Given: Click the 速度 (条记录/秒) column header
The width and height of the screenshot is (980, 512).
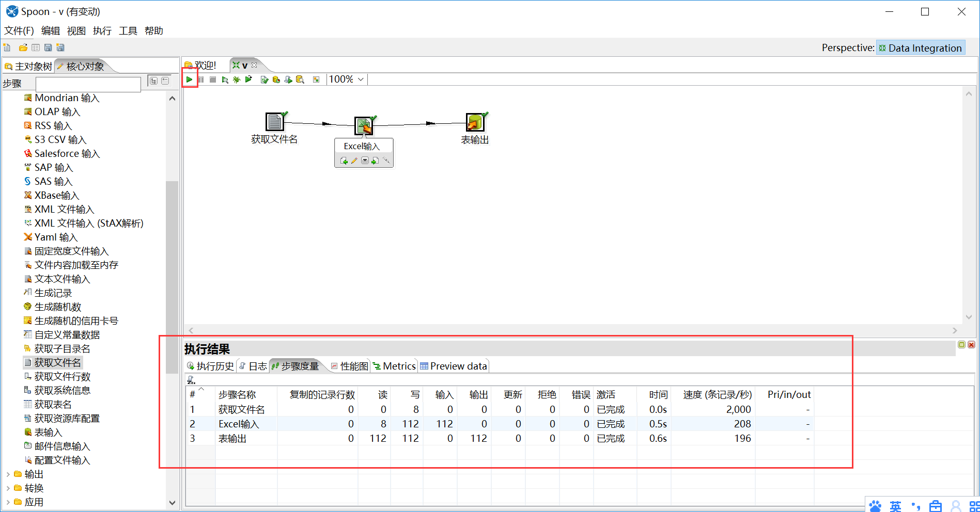Looking at the screenshot, I should [713, 394].
